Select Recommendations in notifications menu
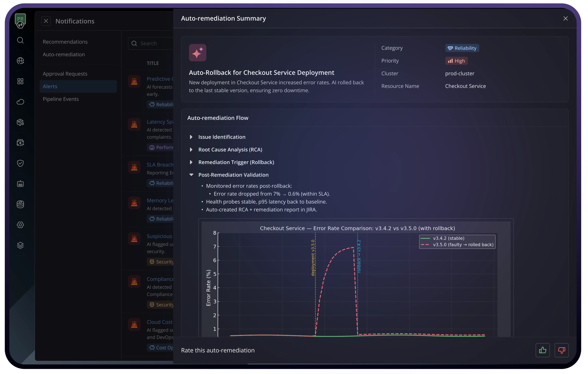This screenshot has width=588, height=374. [x=65, y=42]
